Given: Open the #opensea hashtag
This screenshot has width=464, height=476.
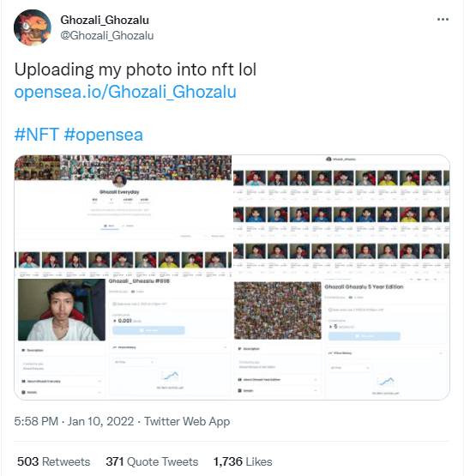Looking at the screenshot, I should pos(103,135).
